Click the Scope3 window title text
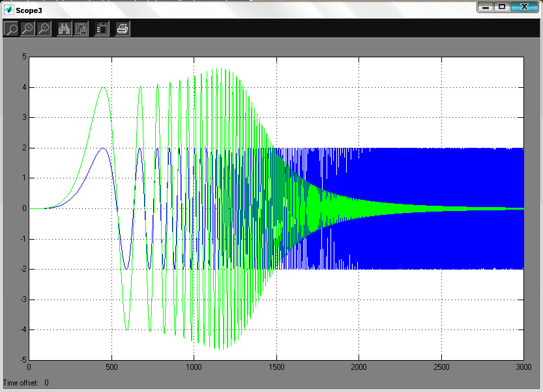This screenshot has height=392, width=543. [29, 10]
